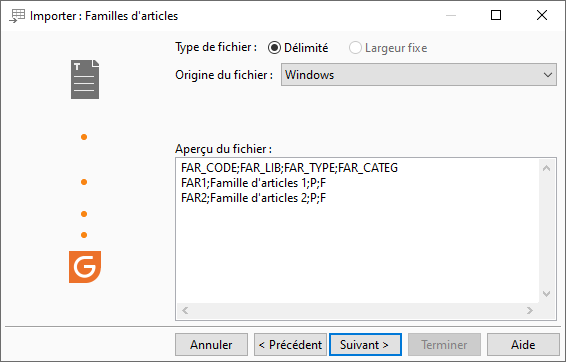Select the Largeur fixe radio option
The width and height of the screenshot is (566, 362).
355,48
